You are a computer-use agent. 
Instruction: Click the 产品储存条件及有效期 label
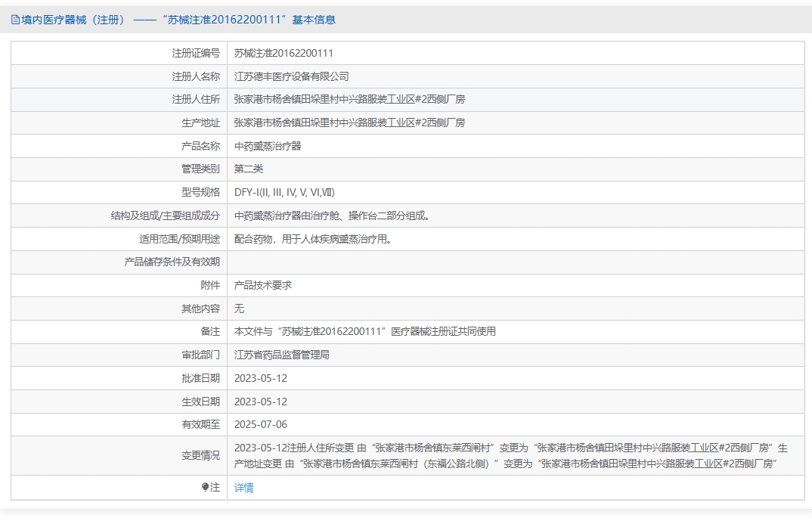pyautogui.click(x=172, y=262)
